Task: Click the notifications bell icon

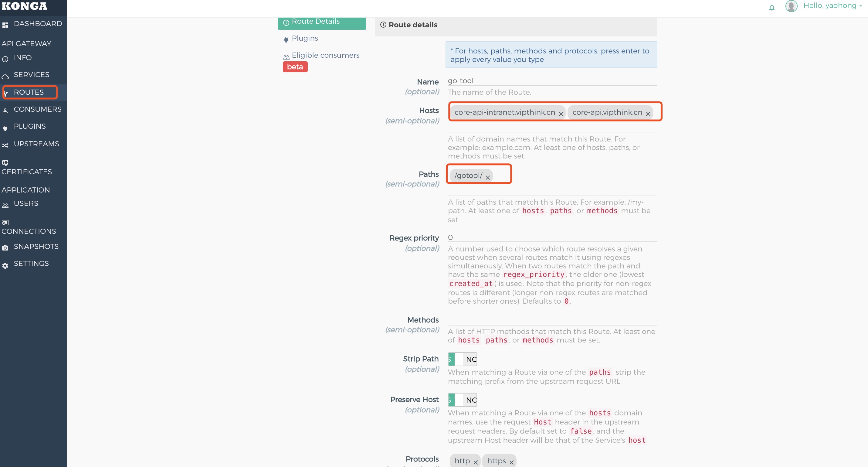Action: (771, 7)
